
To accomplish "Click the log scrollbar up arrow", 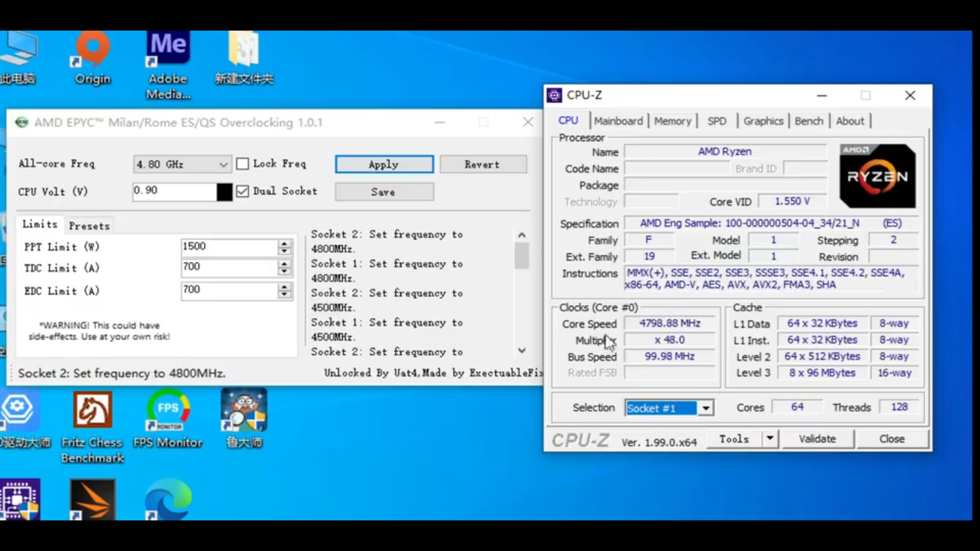I will [521, 235].
